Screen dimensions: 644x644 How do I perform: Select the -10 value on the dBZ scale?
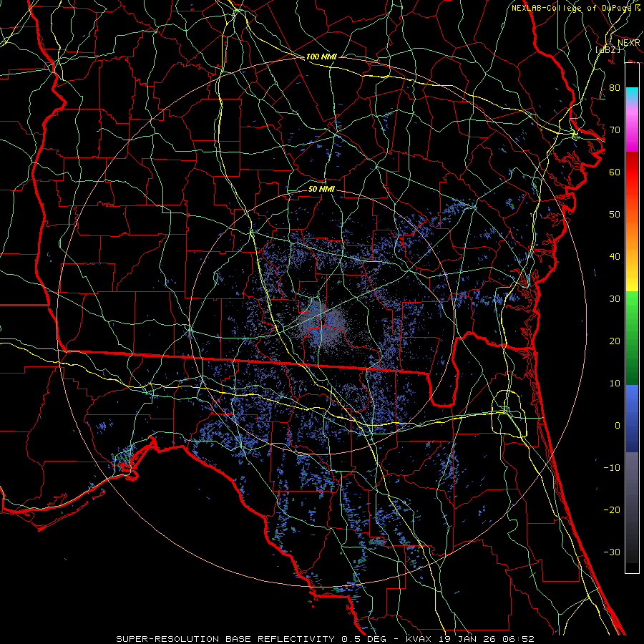click(x=612, y=468)
